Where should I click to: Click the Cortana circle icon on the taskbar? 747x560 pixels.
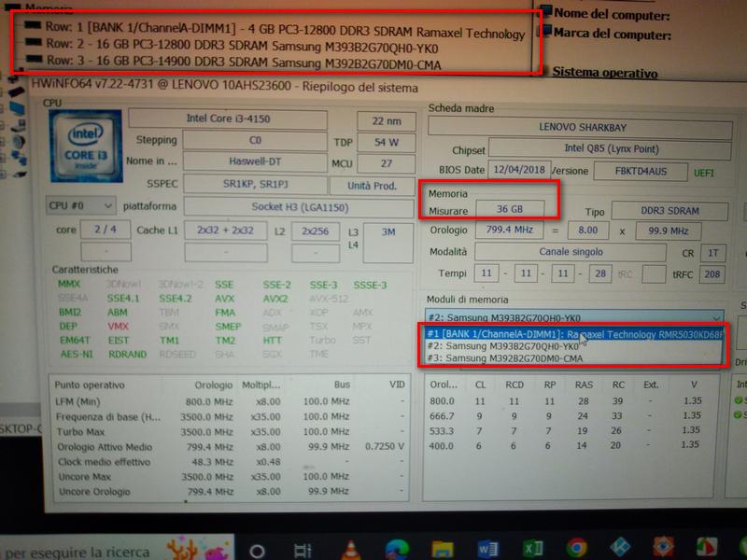(257, 551)
